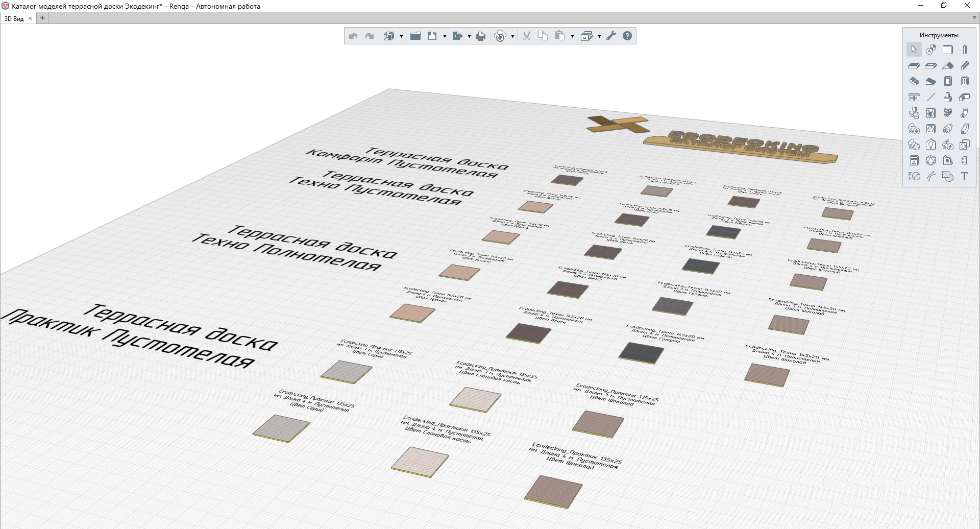Image resolution: width=980 pixels, height=529 pixels.
Task: Choose the icosahedron Element tool
Action: point(931,160)
